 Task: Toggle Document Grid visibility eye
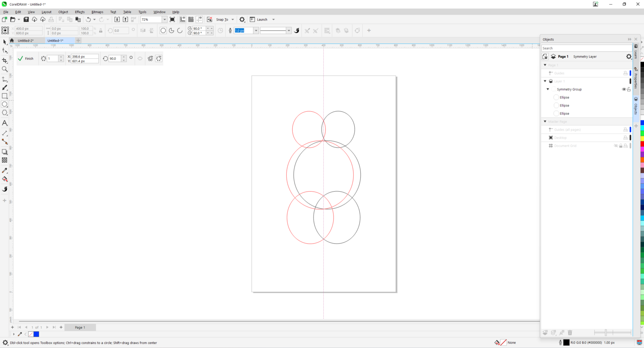(x=616, y=146)
